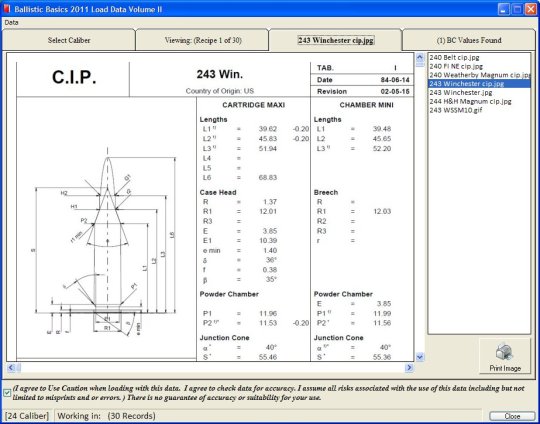Click the Revision date 02-05-15
Image resolution: width=540 pixels, height=424 pixels.
[x=395, y=92]
